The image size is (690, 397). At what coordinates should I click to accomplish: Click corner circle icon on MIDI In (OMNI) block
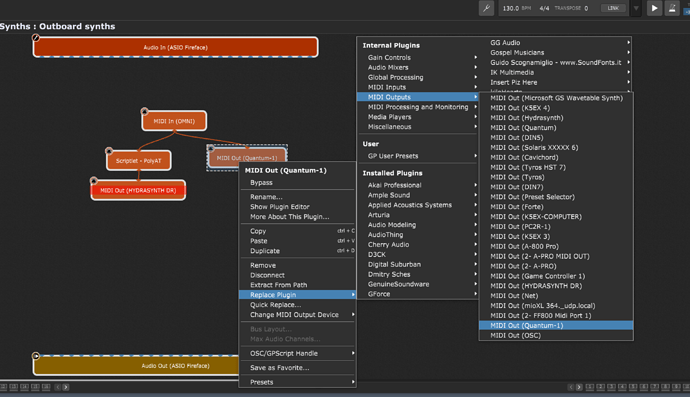[x=144, y=111]
